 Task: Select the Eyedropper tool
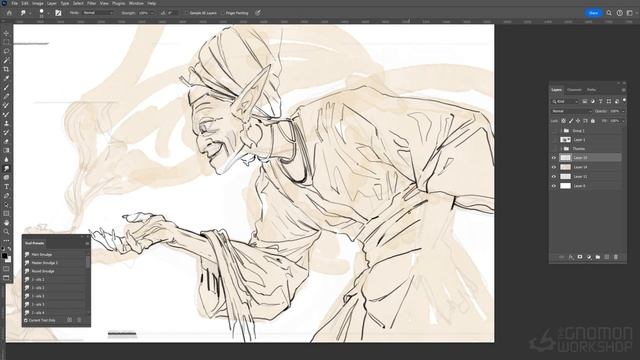6,78
